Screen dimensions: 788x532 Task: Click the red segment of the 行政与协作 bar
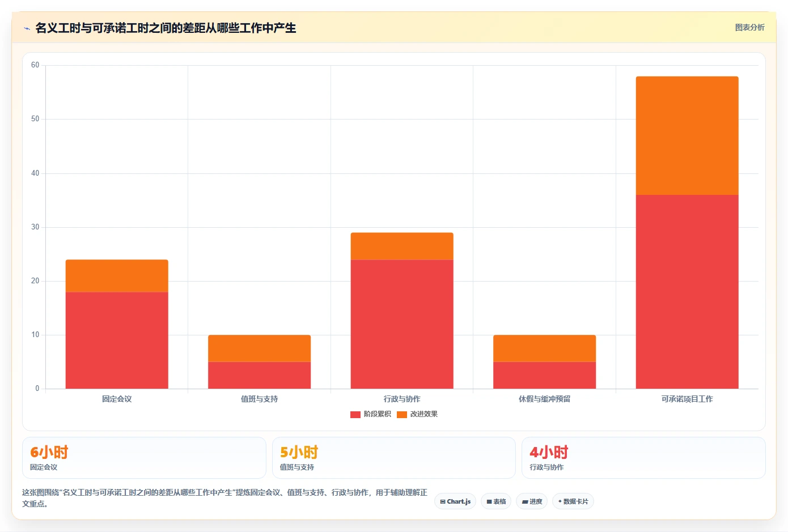[402, 324]
